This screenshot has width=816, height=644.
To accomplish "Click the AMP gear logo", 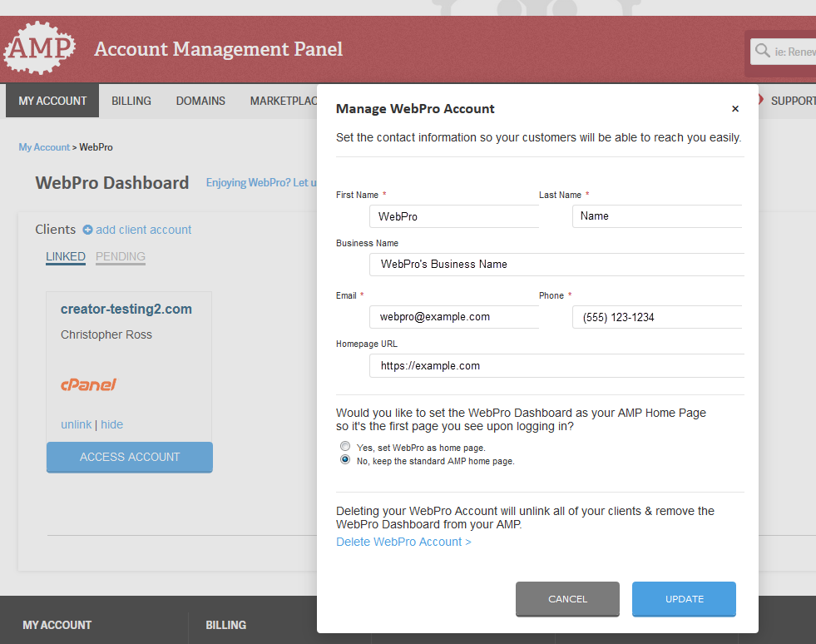I will (x=39, y=49).
